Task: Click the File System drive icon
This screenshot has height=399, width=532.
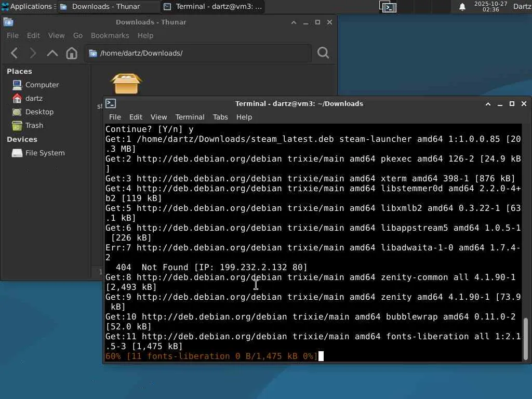Action: [17, 153]
